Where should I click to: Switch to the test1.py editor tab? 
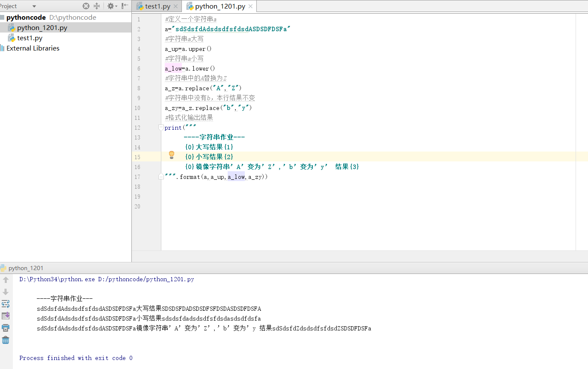(157, 6)
